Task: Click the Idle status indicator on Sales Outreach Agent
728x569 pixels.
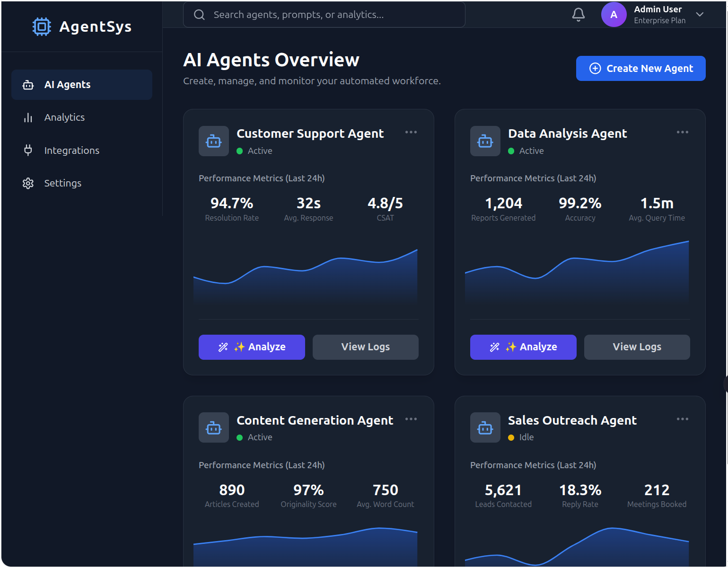Action: 512,437
